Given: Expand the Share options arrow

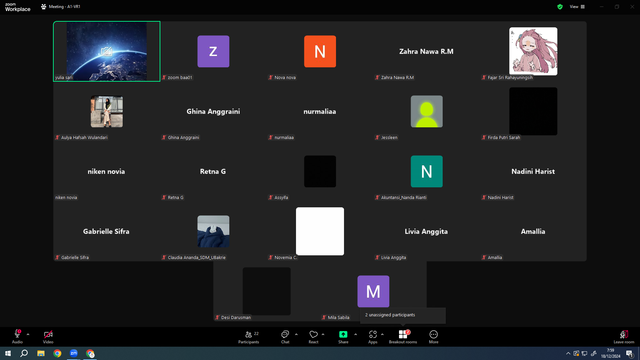Looking at the screenshot, I should point(356,334).
